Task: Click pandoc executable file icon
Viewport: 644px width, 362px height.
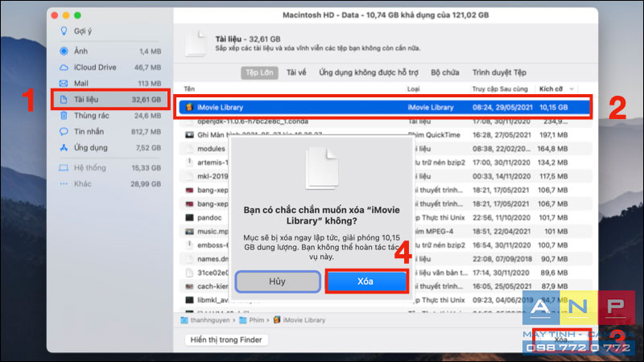Action: click(x=189, y=217)
